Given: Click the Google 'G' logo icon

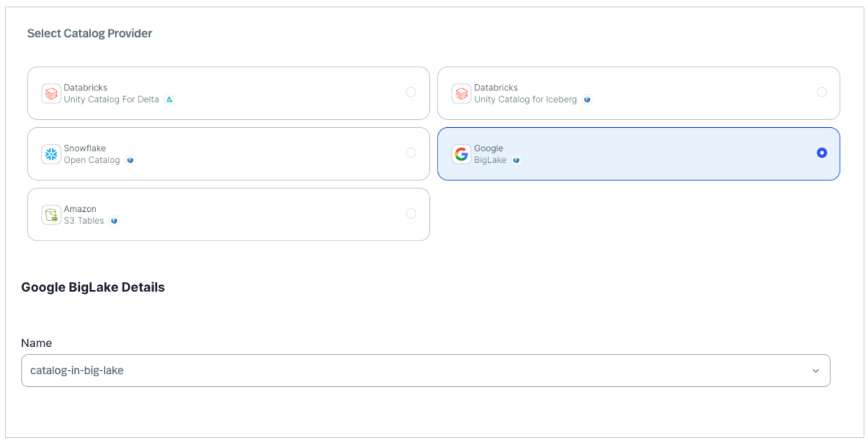Looking at the screenshot, I should pos(461,154).
